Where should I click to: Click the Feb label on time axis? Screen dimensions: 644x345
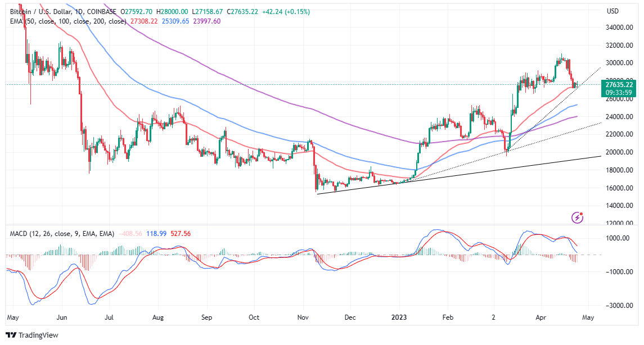click(x=448, y=317)
